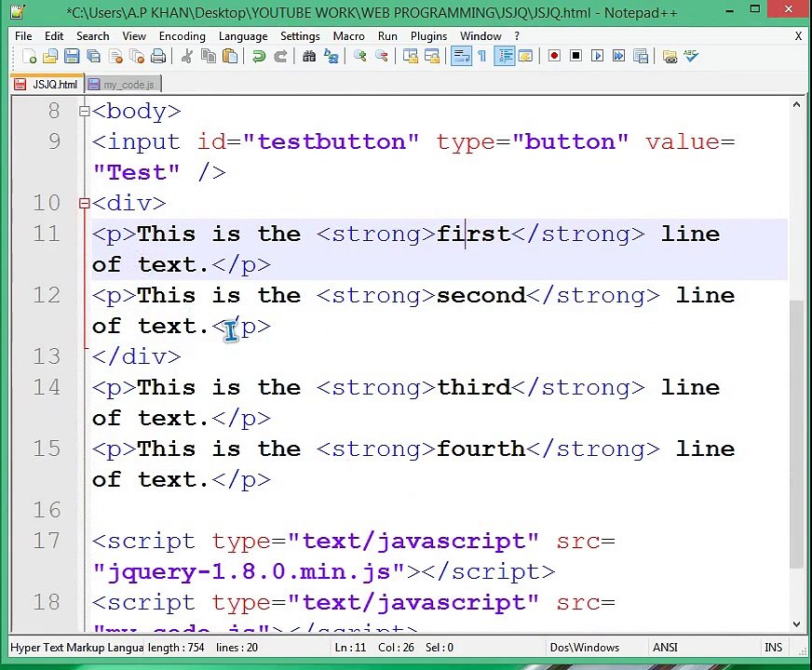
Task: Create a new file with the New icon
Action: pos(30,56)
